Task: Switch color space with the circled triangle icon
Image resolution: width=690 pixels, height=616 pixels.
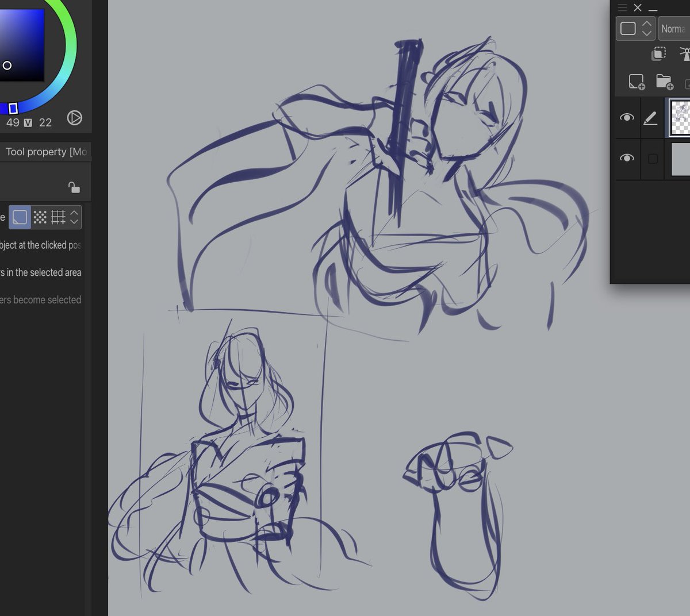Action: (74, 118)
